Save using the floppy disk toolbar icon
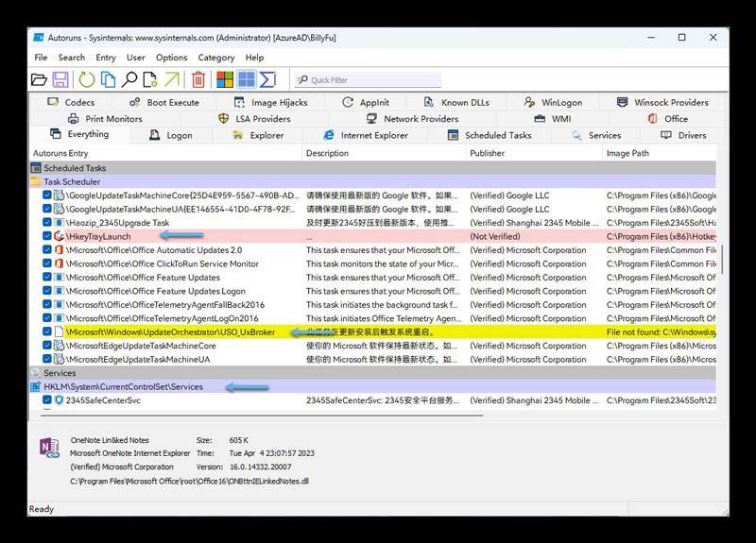 coord(60,80)
